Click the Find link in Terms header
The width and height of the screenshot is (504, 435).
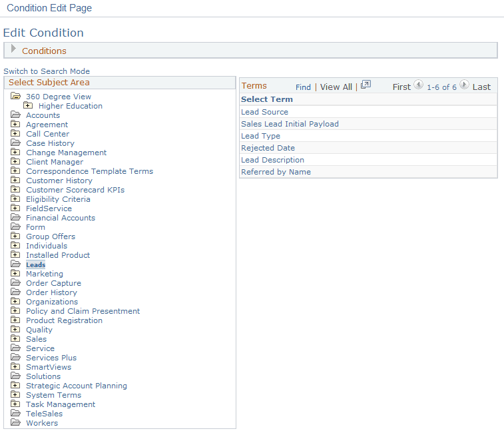303,87
